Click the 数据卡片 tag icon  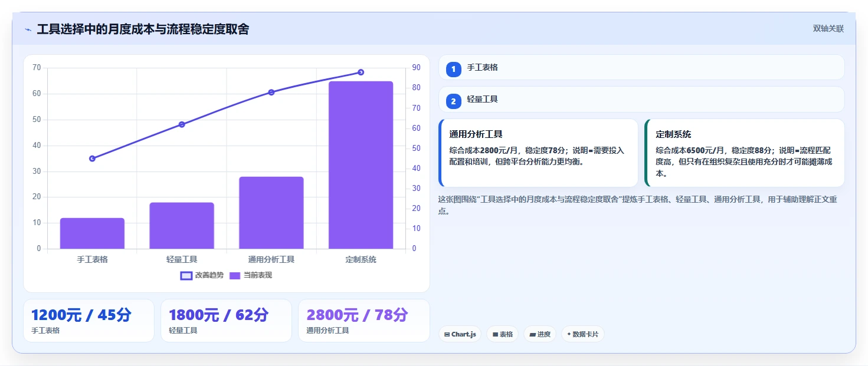tap(569, 334)
